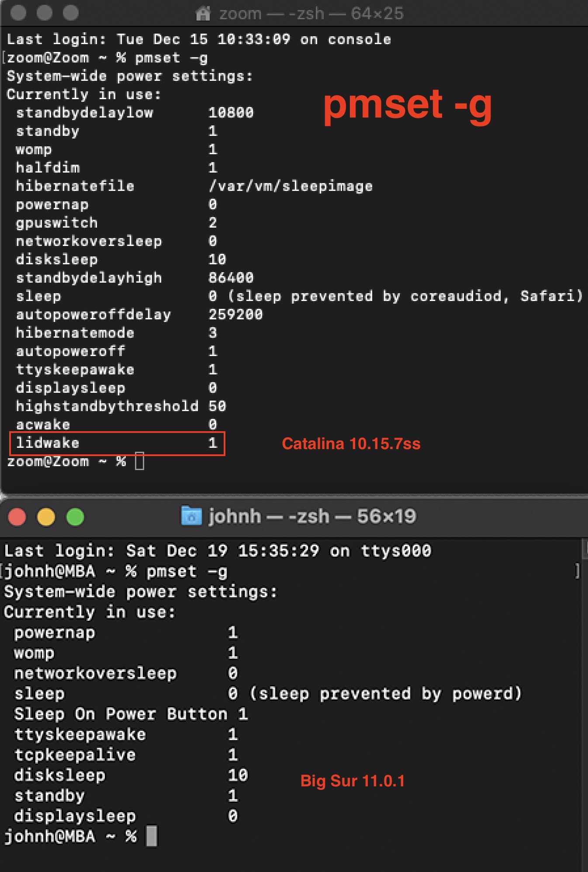This screenshot has height=872, width=588.
Task: Click the "zoom — -zsh — 64×25" window title
Action: click(311, 14)
